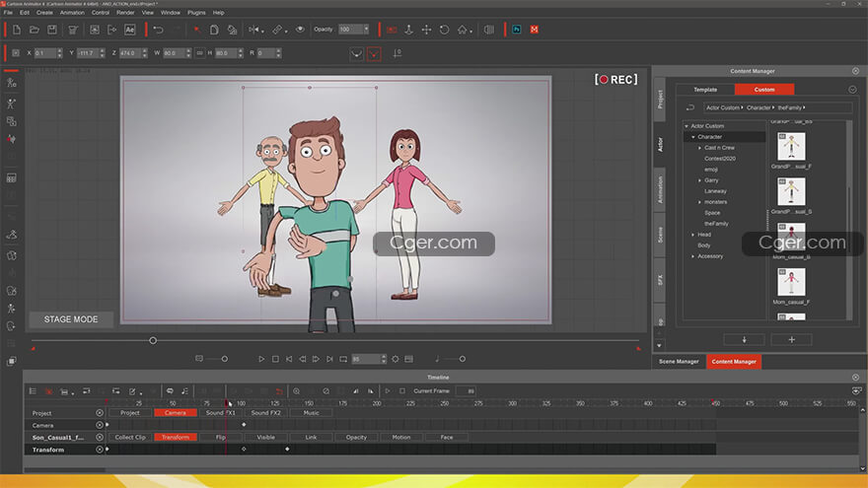Screen dimensions: 868x488
Task: Click the mirror flip tool icon
Action: [254, 30]
